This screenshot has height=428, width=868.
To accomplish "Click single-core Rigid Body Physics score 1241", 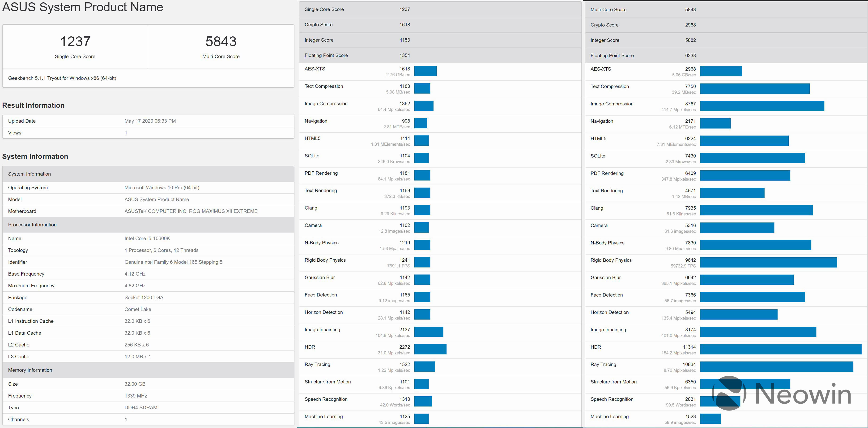I will tap(405, 260).
